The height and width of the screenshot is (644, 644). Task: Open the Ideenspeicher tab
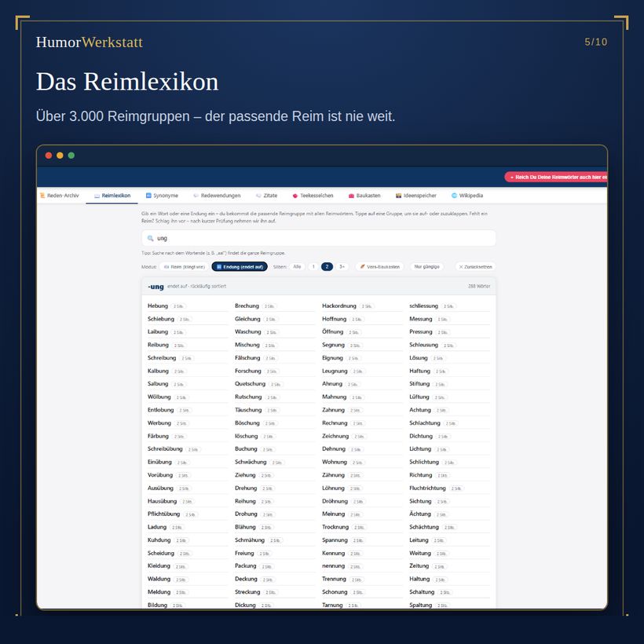click(x=415, y=196)
